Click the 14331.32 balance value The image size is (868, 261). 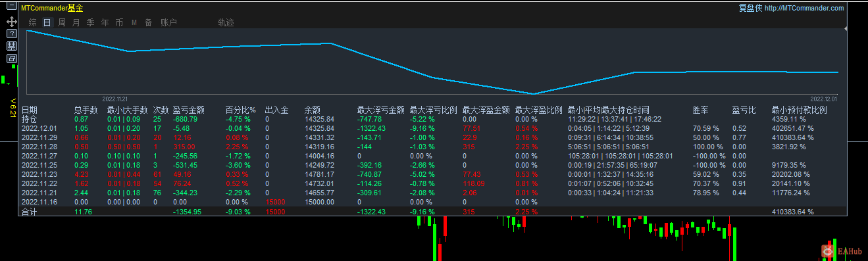point(319,137)
